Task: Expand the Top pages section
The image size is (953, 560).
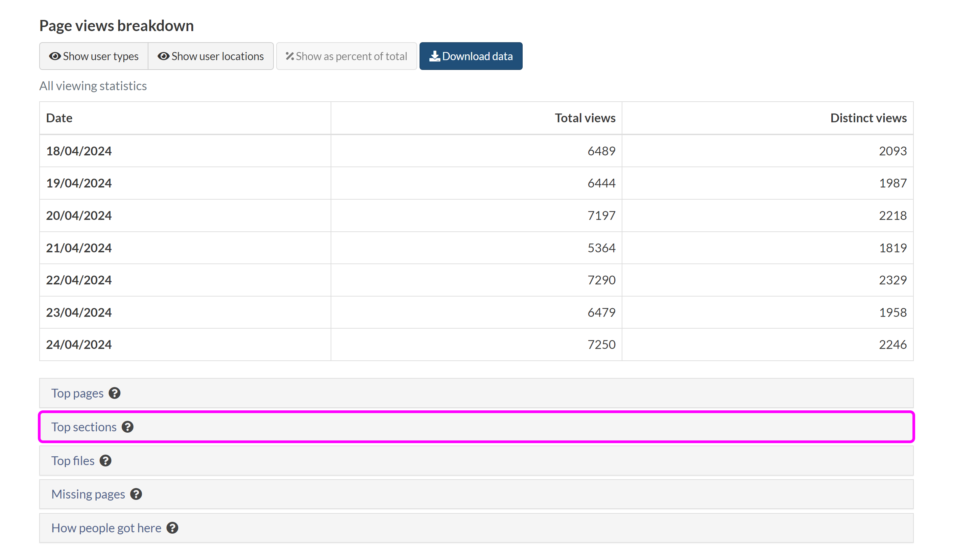Action: point(77,393)
